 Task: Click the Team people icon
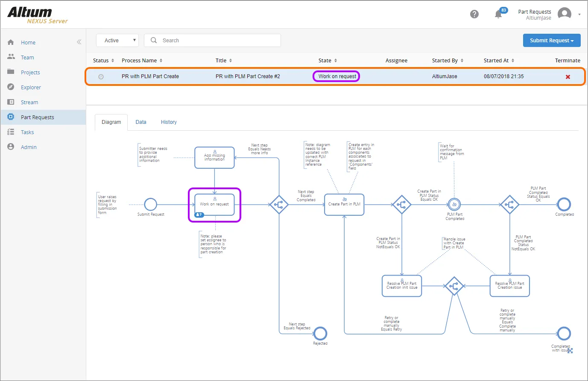tap(11, 57)
